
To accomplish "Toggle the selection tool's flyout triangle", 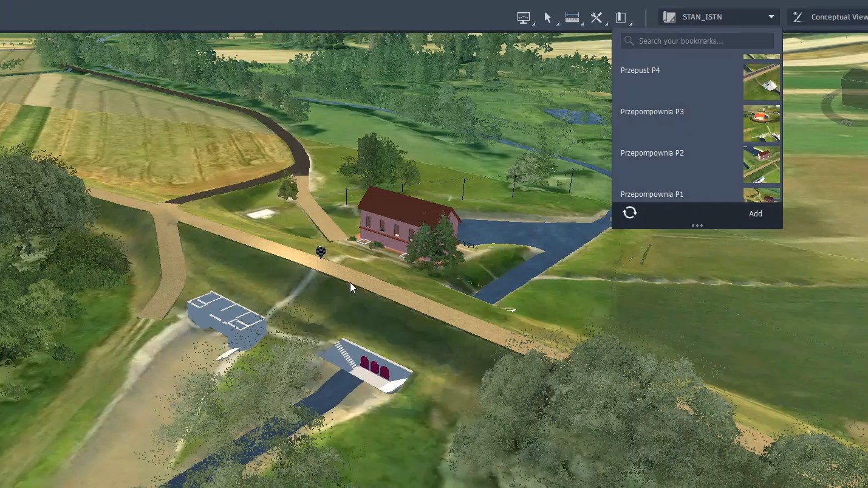I will [x=559, y=25].
